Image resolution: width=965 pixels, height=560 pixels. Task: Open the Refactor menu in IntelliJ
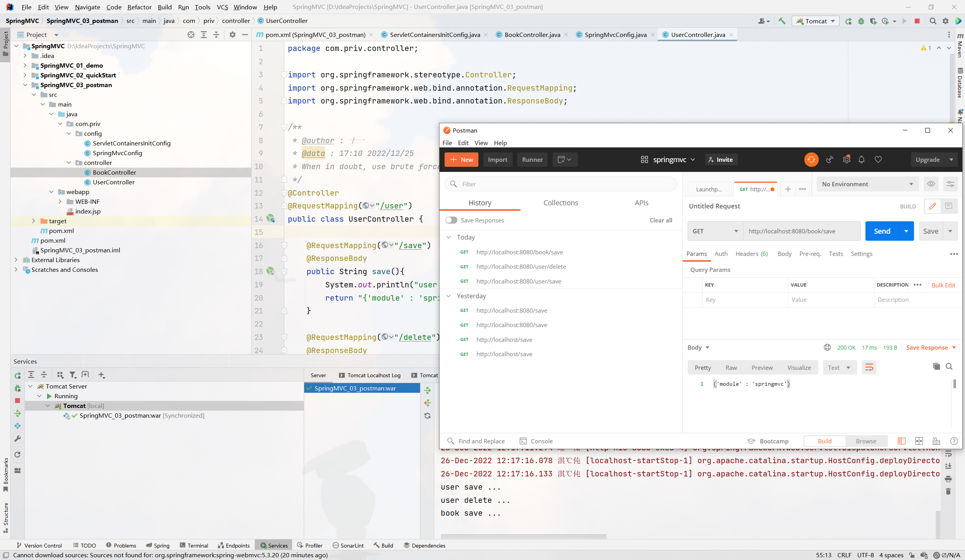pyautogui.click(x=139, y=7)
